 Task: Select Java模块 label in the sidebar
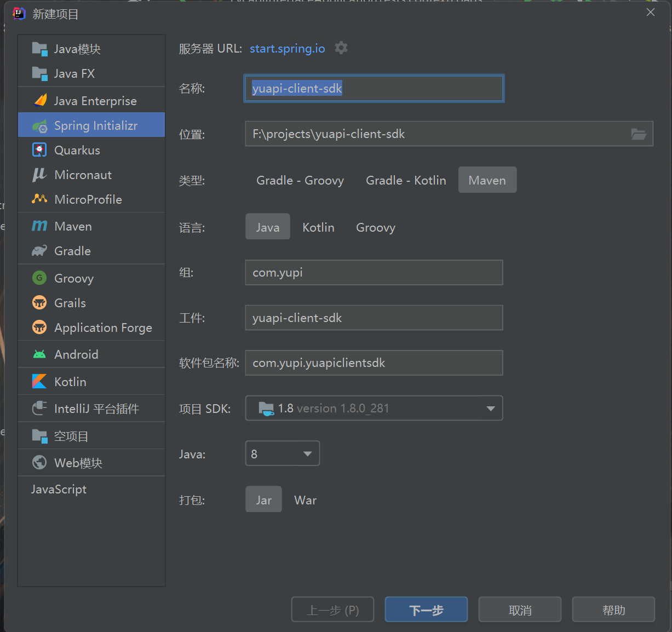pyautogui.click(x=77, y=49)
